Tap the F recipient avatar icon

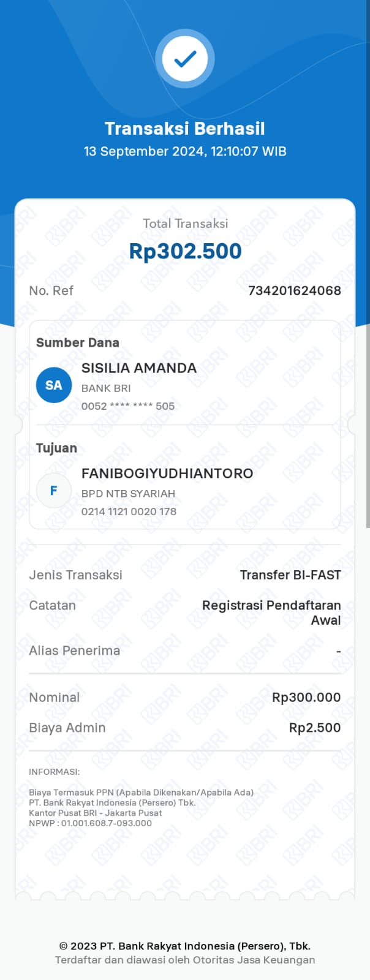pyautogui.click(x=54, y=491)
